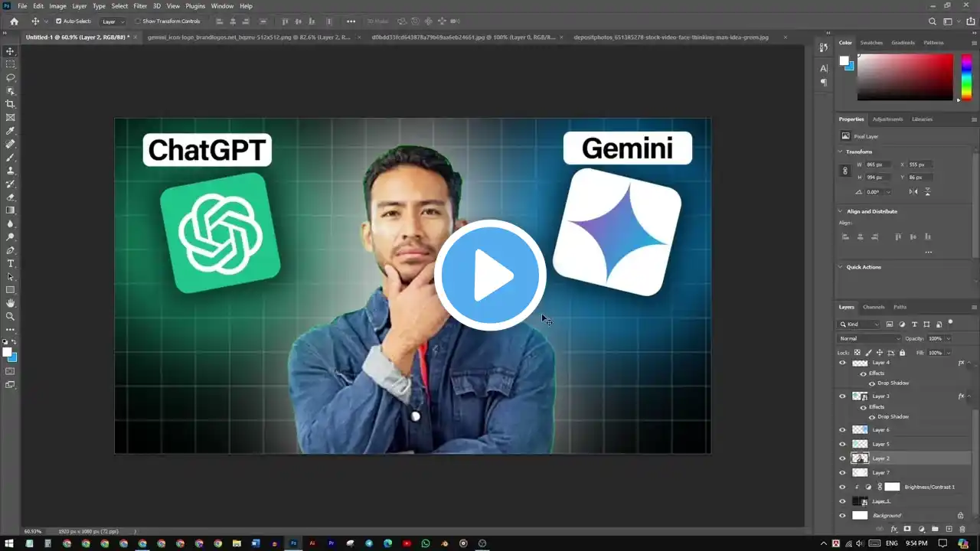Open the Libraries panel tab
The width and height of the screenshot is (980, 551).
tap(922, 119)
